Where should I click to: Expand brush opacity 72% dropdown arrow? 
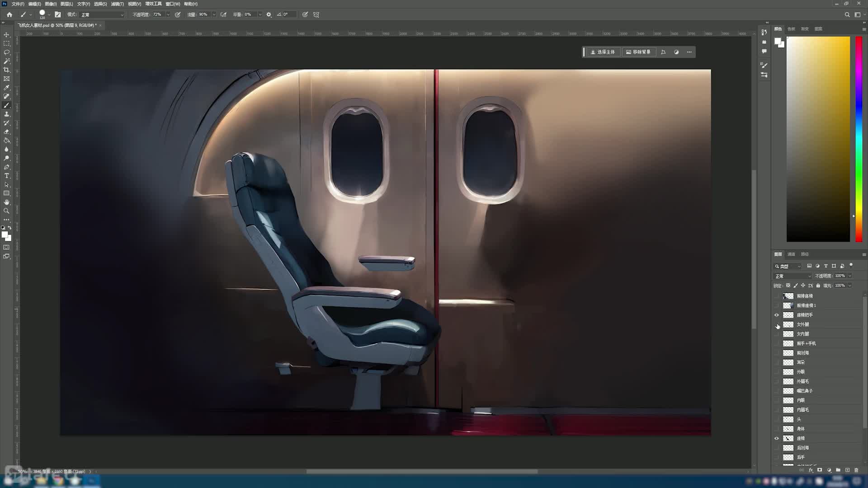(168, 14)
